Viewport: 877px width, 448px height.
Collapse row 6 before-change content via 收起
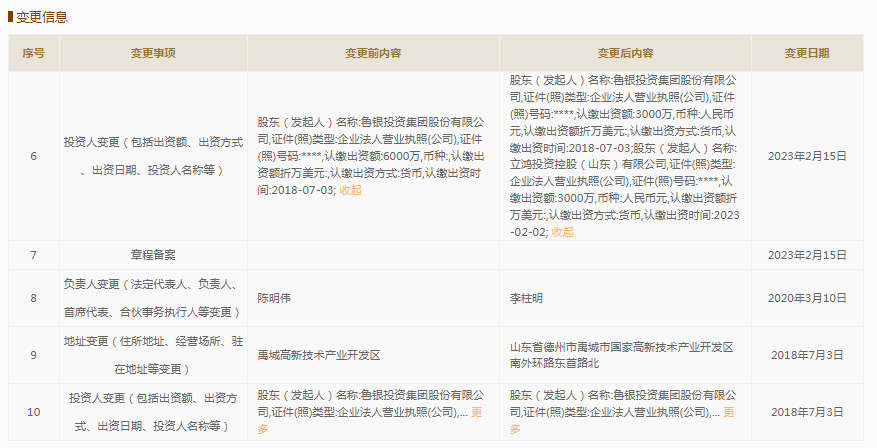(350, 190)
